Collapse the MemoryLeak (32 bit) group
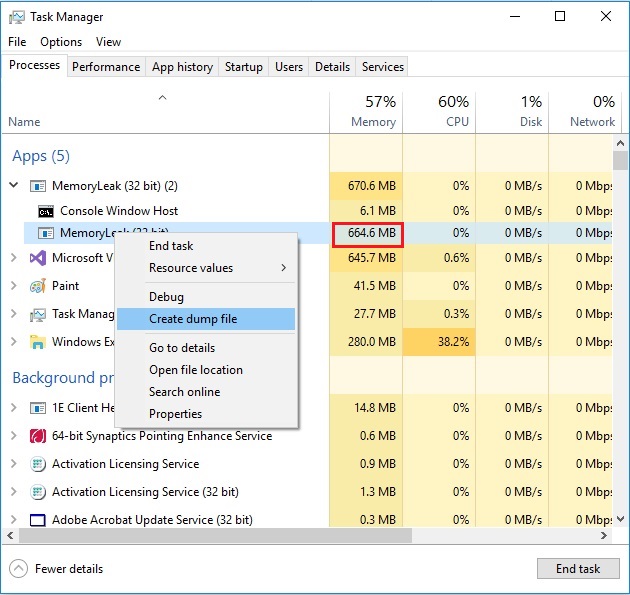This screenshot has height=595, width=630. [14, 185]
